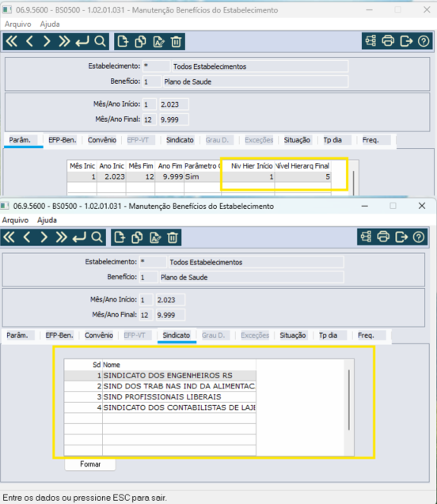Go to last record in front window
The height and width of the screenshot is (504, 437).
pyautogui.click(x=62, y=237)
